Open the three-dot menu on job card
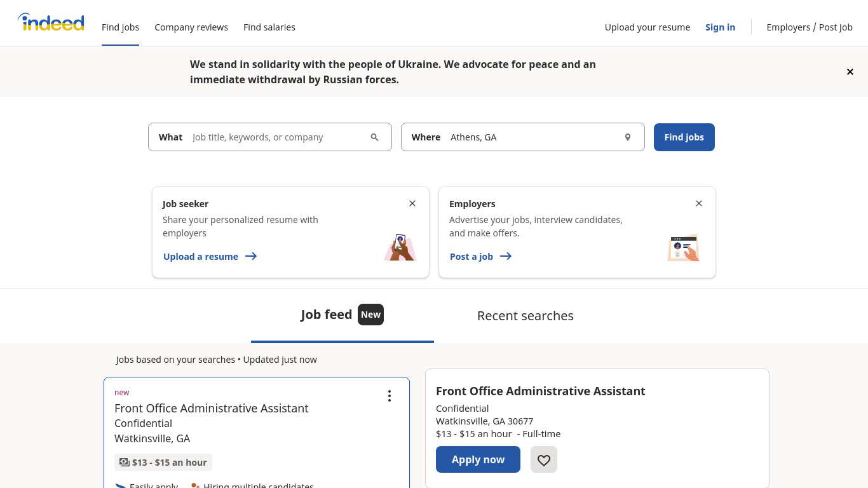The height and width of the screenshot is (488, 868). pyautogui.click(x=390, y=396)
